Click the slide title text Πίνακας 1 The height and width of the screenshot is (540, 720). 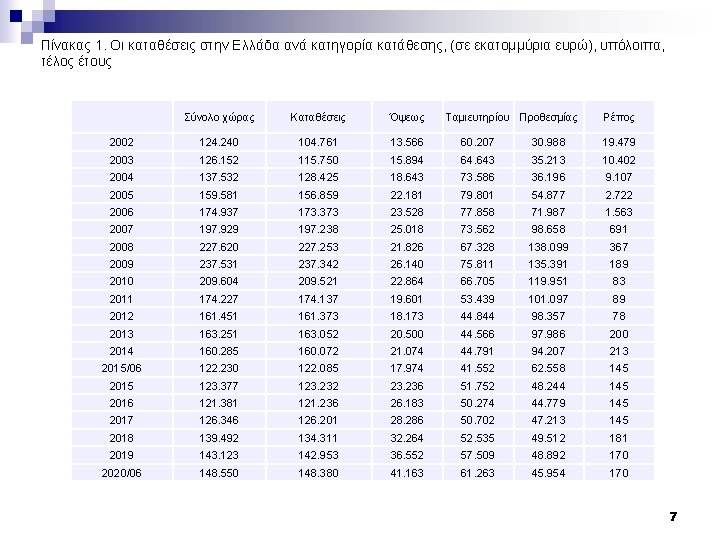[x=73, y=45]
